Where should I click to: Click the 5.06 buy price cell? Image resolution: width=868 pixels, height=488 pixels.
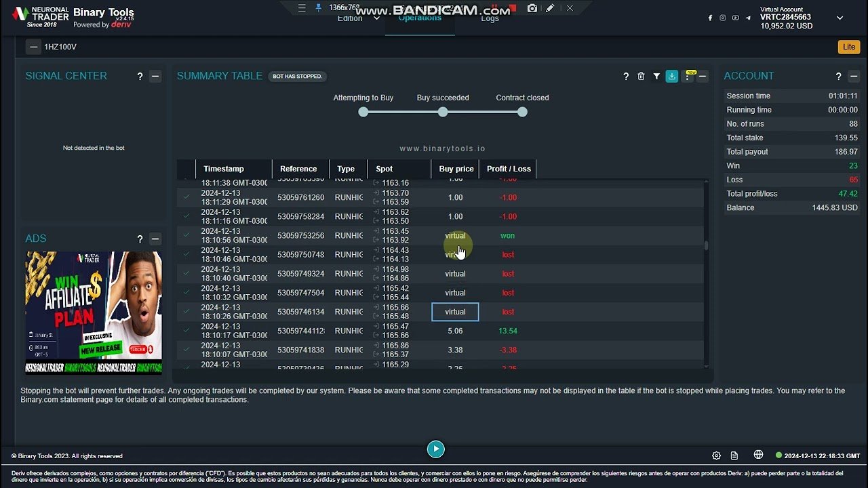(x=455, y=331)
